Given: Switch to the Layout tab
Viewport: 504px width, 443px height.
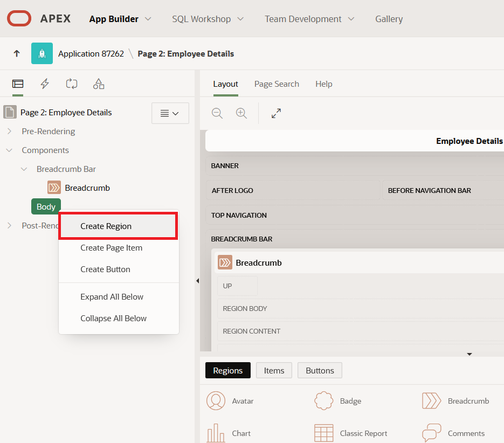Looking at the screenshot, I should [225, 84].
